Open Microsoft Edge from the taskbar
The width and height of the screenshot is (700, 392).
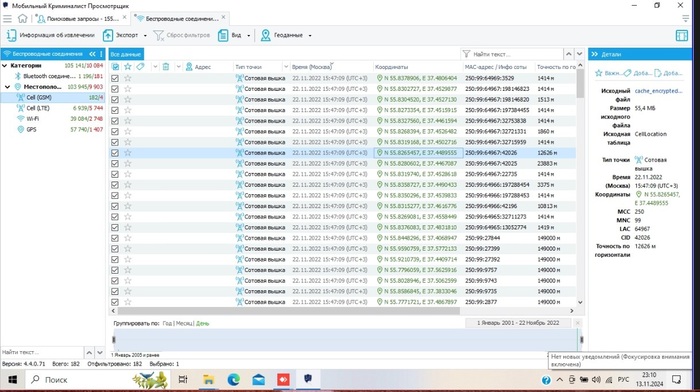point(233,380)
